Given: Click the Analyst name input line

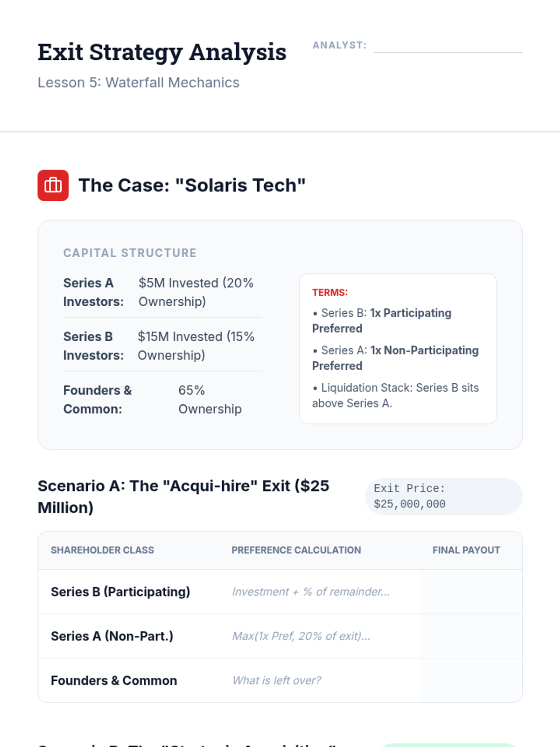Looking at the screenshot, I should coord(448,46).
